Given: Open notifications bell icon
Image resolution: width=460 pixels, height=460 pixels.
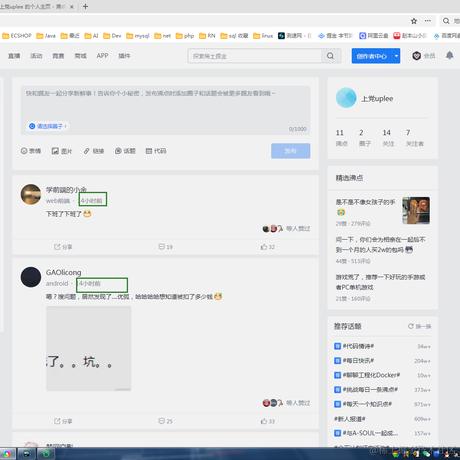Looking at the screenshot, I should pos(449,55).
